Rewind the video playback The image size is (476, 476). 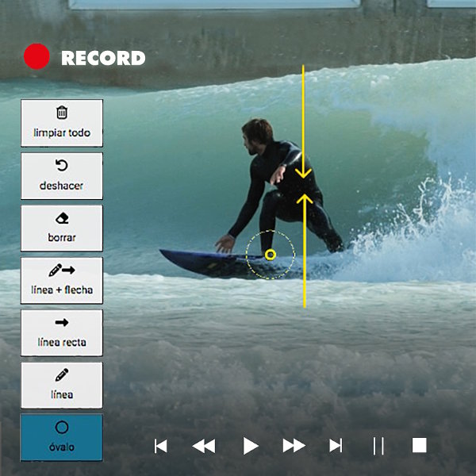click(204, 446)
